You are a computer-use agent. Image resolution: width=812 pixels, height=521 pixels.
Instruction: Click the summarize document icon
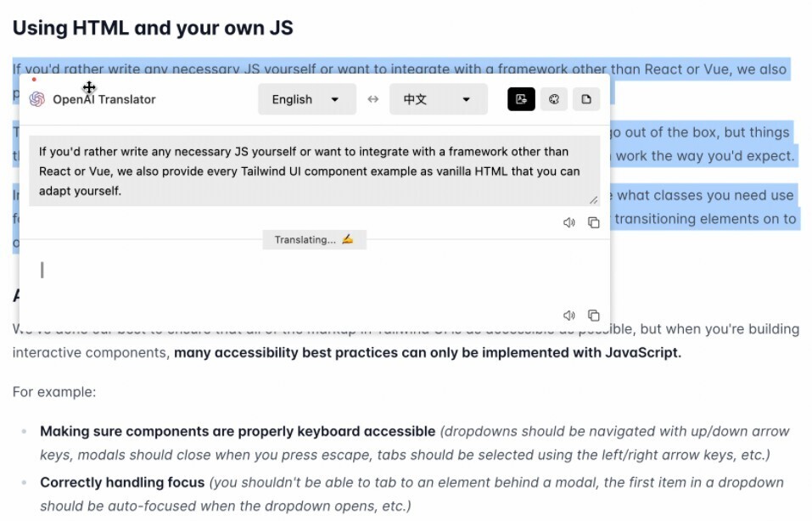pyautogui.click(x=585, y=99)
